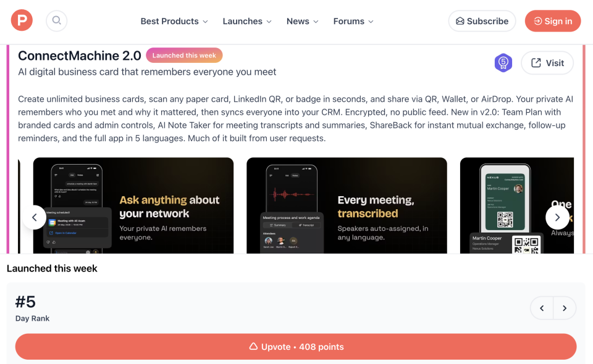
Task: Click the Launched this week badge
Action: [x=184, y=55]
